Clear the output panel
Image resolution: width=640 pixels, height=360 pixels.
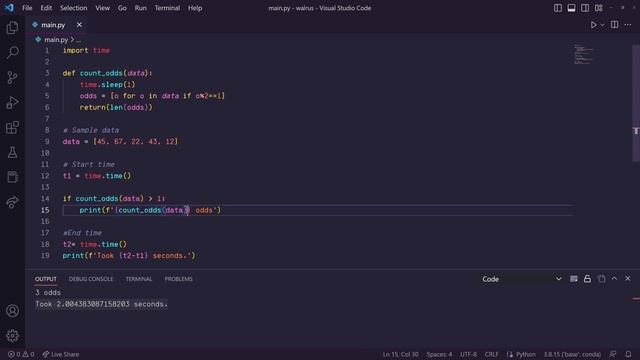573,279
